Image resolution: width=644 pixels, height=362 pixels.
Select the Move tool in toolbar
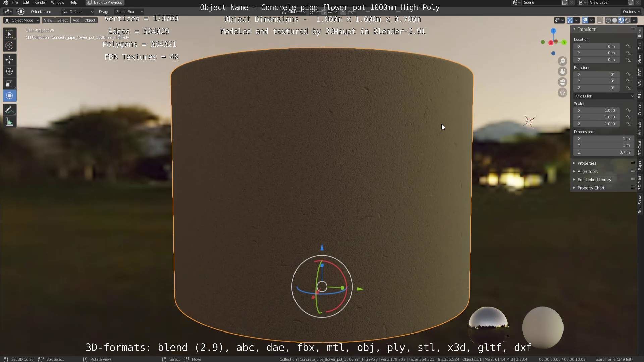pos(9,60)
